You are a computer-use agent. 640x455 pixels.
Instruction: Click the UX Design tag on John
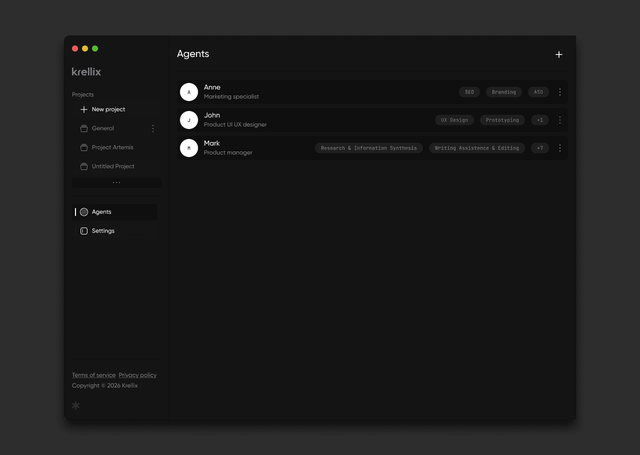[454, 120]
